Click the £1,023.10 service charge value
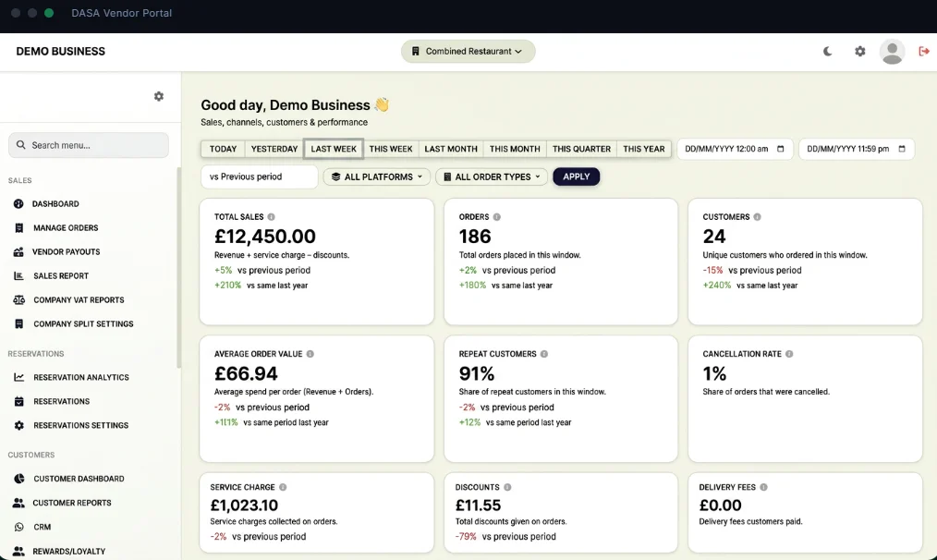Image resolution: width=937 pixels, height=560 pixels. tap(244, 505)
